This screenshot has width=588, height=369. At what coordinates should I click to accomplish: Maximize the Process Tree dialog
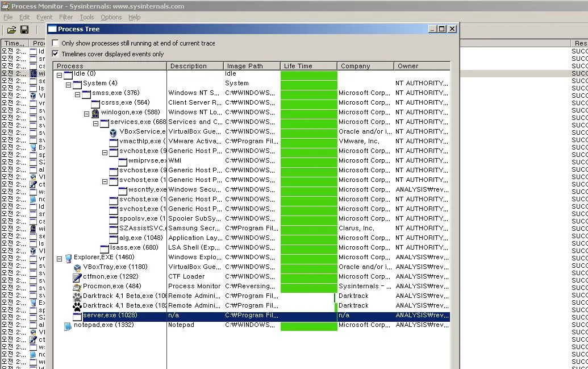[442, 29]
